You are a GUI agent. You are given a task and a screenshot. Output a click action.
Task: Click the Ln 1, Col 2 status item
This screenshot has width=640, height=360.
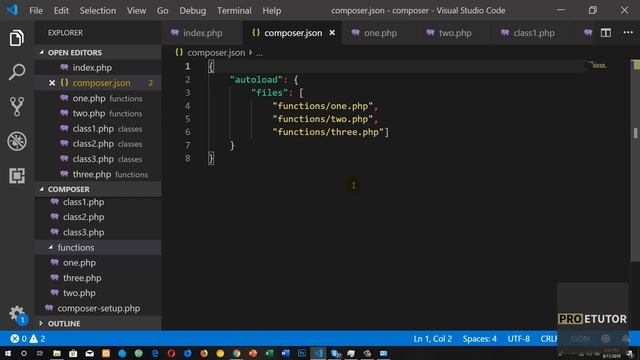click(433, 339)
